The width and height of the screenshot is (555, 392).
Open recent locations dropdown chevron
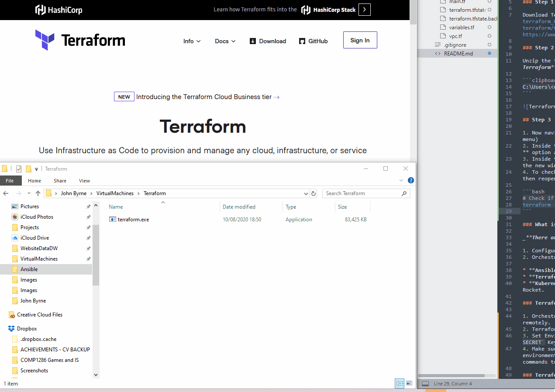click(29, 193)
